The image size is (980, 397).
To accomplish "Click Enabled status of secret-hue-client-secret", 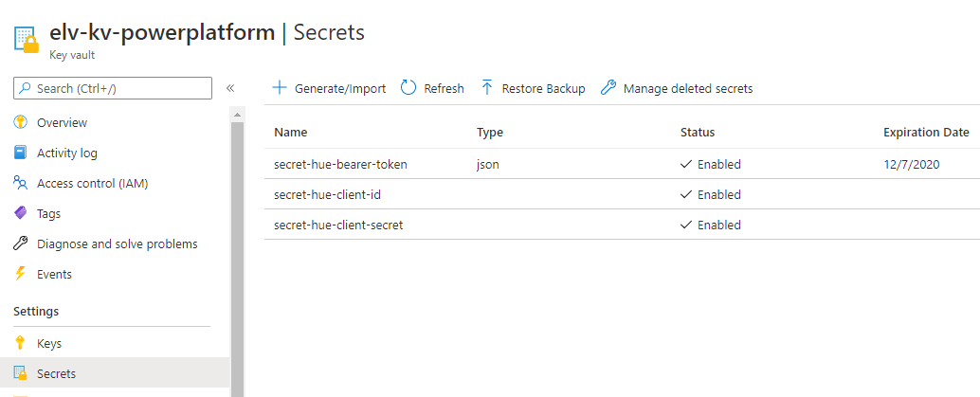I will pos(711,225).
